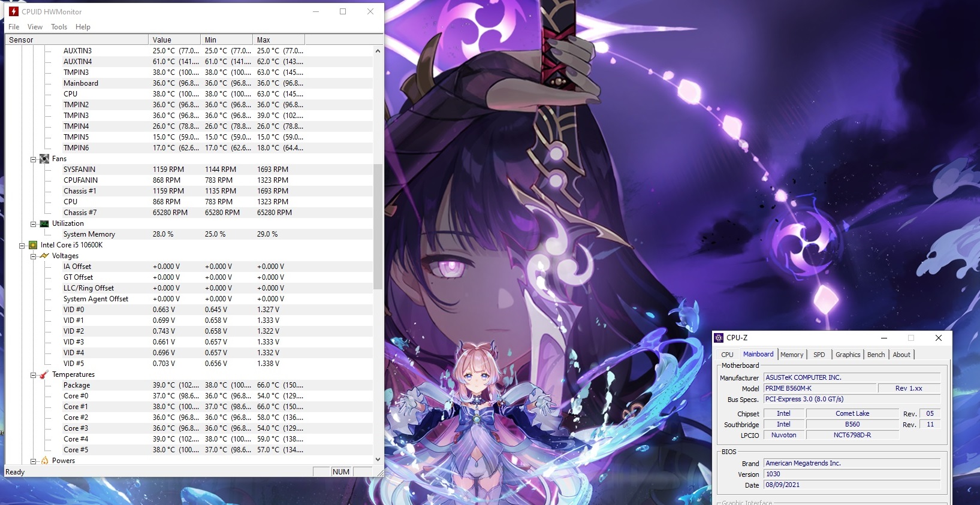Image resolution: width=980 pixels, height=505 pixels.
Task: Click the vertical scrollbar thumb in HWMonitor
Action: 378,227
